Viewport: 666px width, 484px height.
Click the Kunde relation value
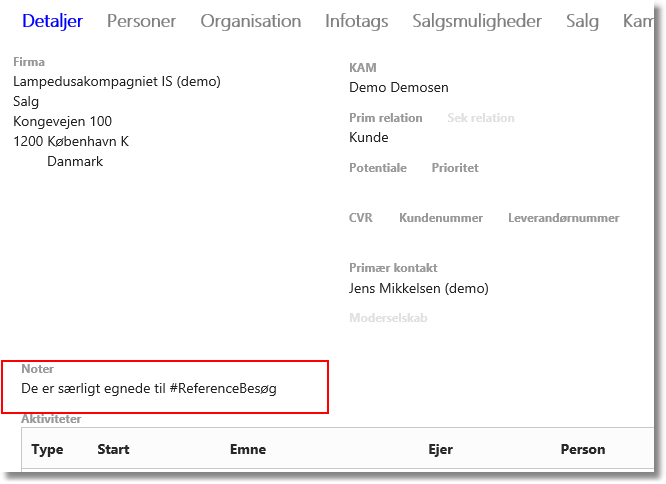[369, 138]
